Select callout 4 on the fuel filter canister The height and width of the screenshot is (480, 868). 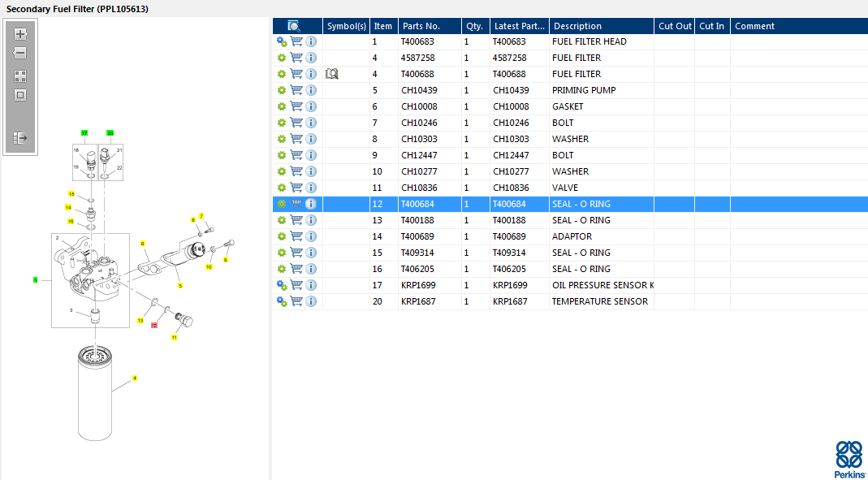coord(135,378)
